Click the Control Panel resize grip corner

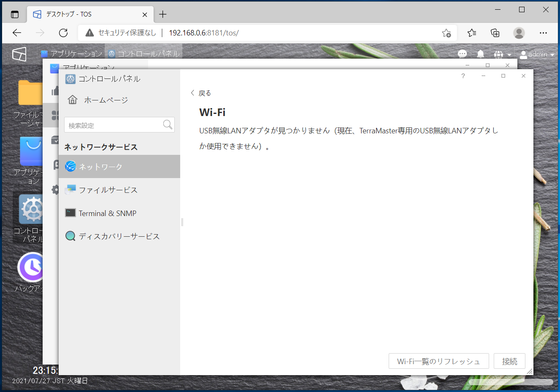click(530, 371)
